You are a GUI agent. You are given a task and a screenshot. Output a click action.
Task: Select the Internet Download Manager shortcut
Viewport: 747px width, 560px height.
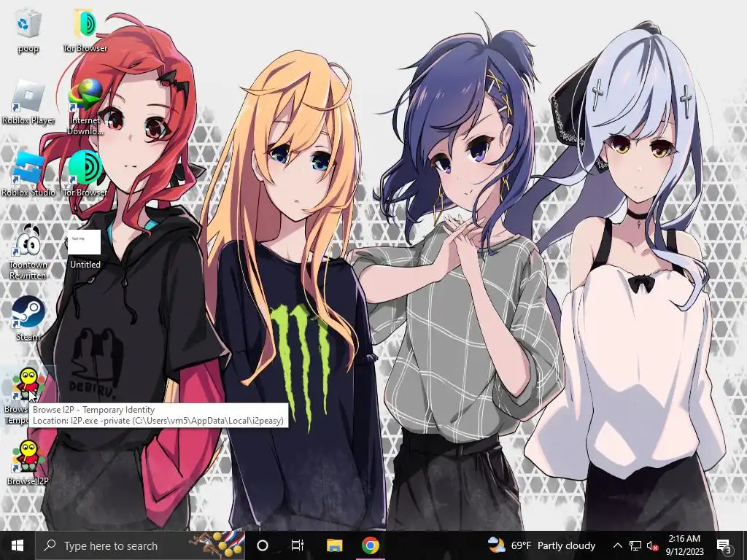pos(85,106)
